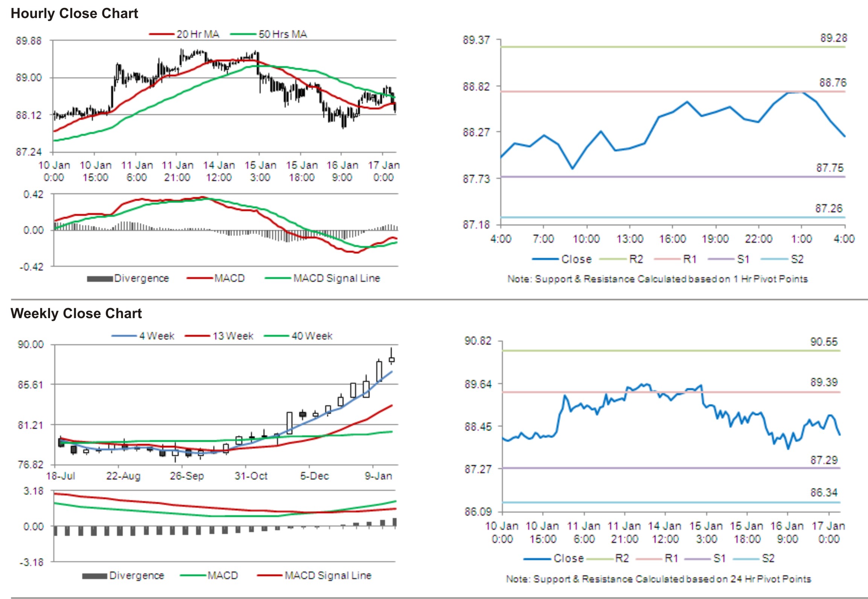Viewport: 868px width, 599px height.
Task: Click the "4 Week" legend entry
Action: pyautogui.click(x=143, y=336)
